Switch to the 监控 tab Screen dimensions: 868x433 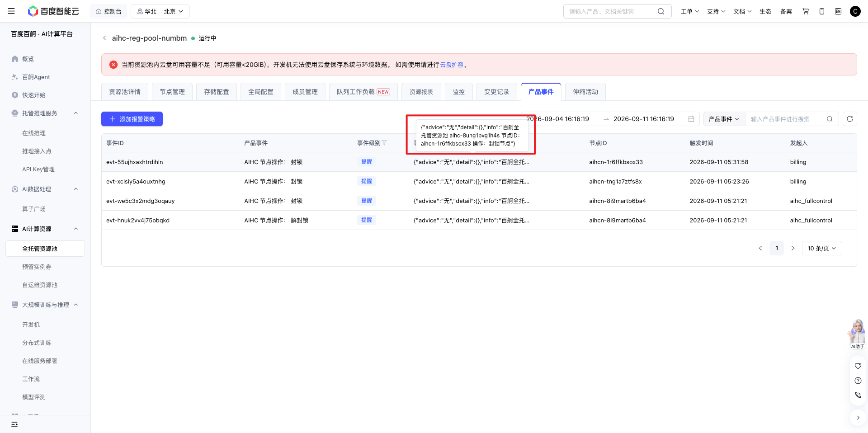[459, 92]
